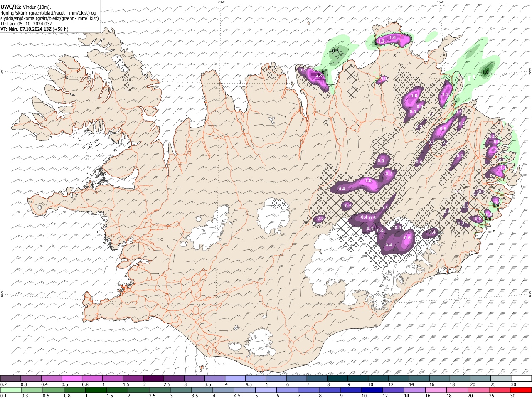This screenshot has width=532, height=399.
Task: Click the '0.7' snowfall value label
Action: [389, 173]
